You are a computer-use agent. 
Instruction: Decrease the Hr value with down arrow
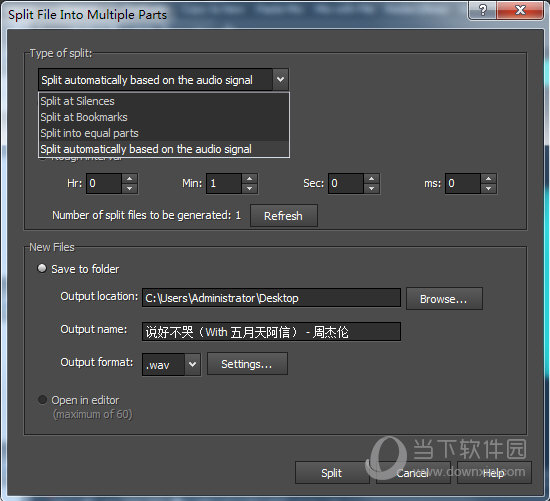[x=129, y=188]
